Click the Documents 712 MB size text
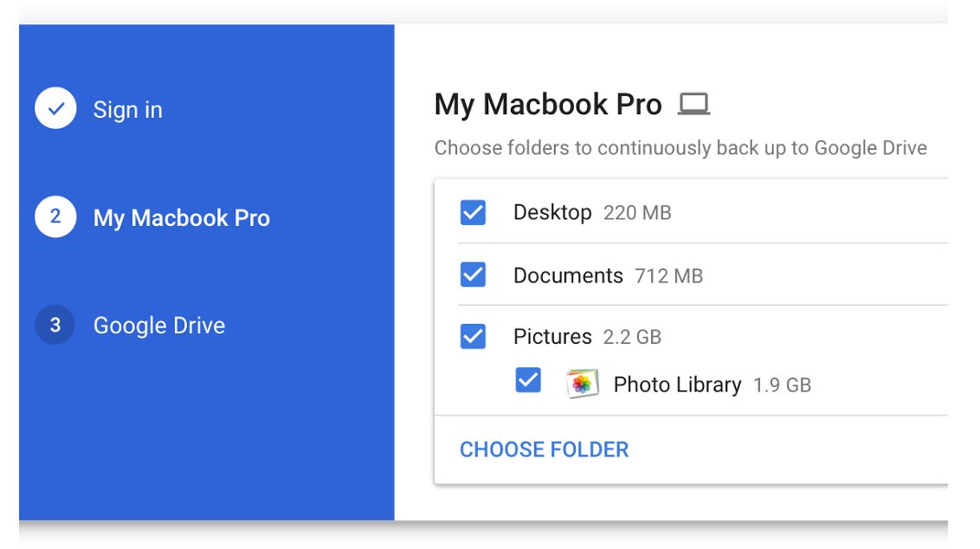The image size is (980, 549). [668, 276]
